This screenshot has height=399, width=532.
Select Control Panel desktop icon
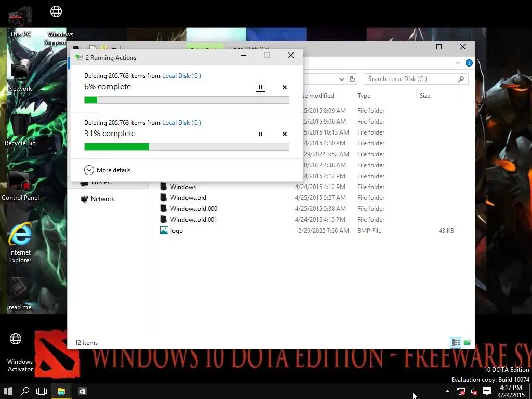tap(20, 185)
